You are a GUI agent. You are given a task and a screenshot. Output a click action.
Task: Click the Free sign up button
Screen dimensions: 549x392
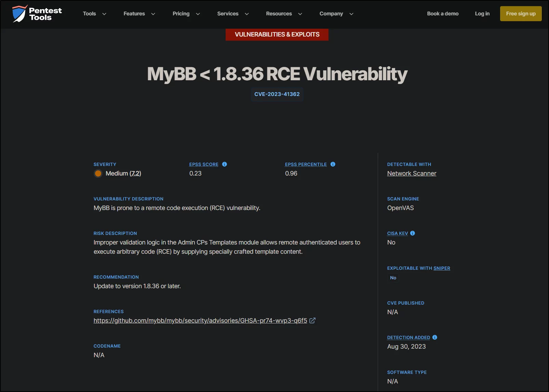[521, 14]
